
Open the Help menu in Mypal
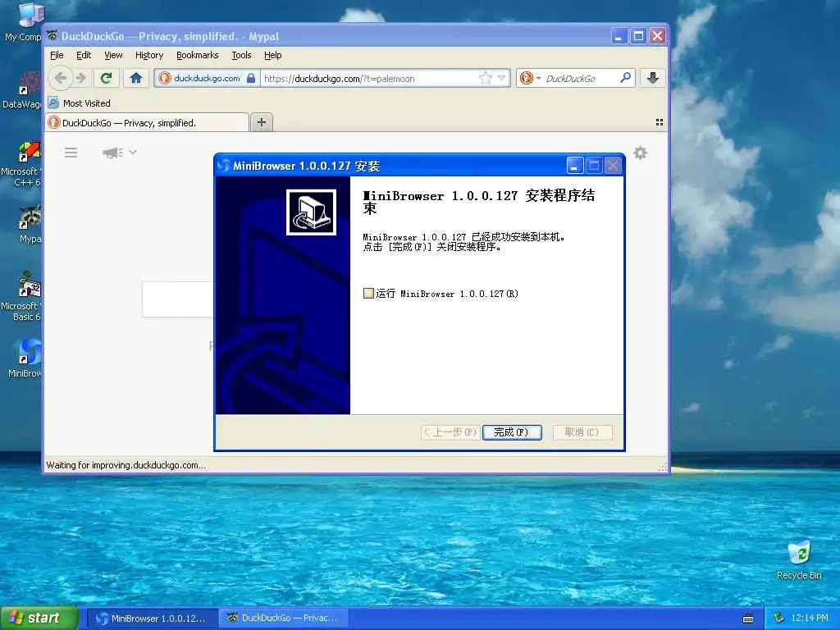tap(272, 55)
